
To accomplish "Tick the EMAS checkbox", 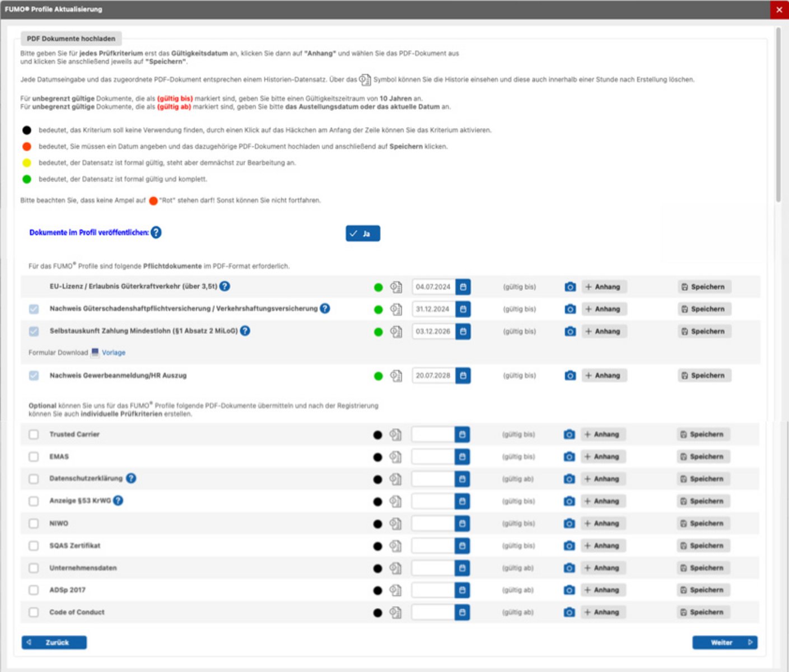I will [34, 457].
